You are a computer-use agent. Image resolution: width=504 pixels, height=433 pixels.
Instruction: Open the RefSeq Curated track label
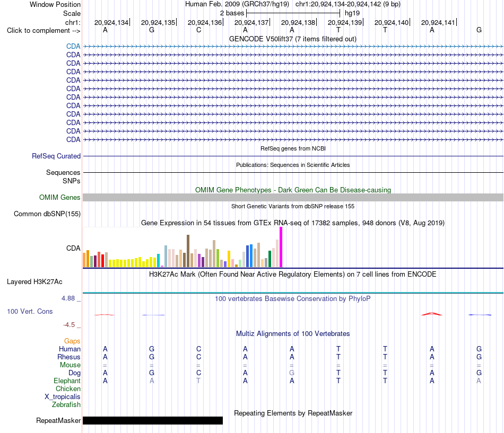pyautogui.click(x=56, y=156)
